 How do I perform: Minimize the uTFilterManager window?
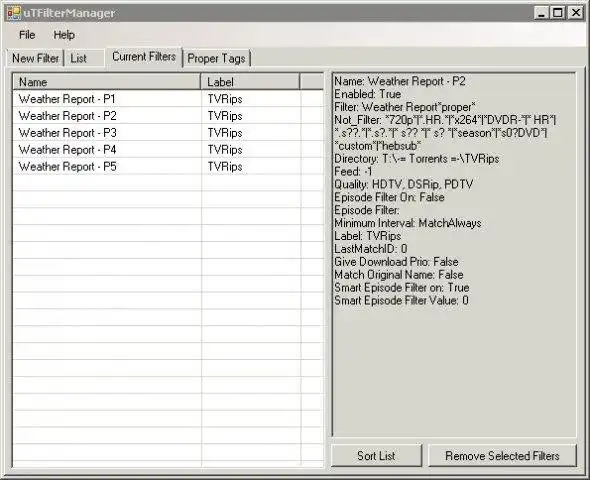tap(541, 13)
